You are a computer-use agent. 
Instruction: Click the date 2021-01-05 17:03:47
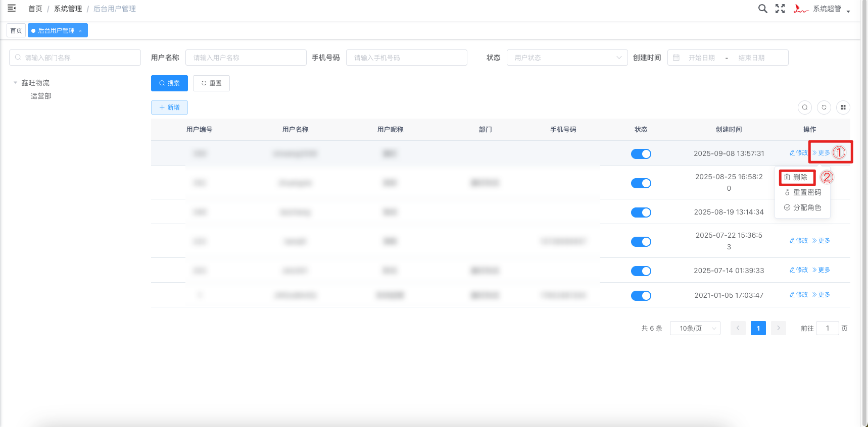pyautogui.click(x=729, y=295)
